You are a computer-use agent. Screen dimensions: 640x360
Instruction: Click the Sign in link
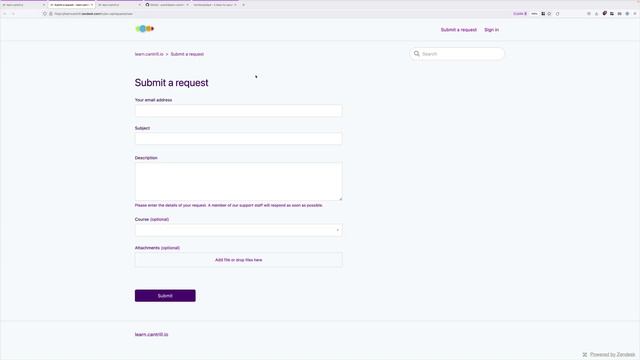click(x=491, y=30)
